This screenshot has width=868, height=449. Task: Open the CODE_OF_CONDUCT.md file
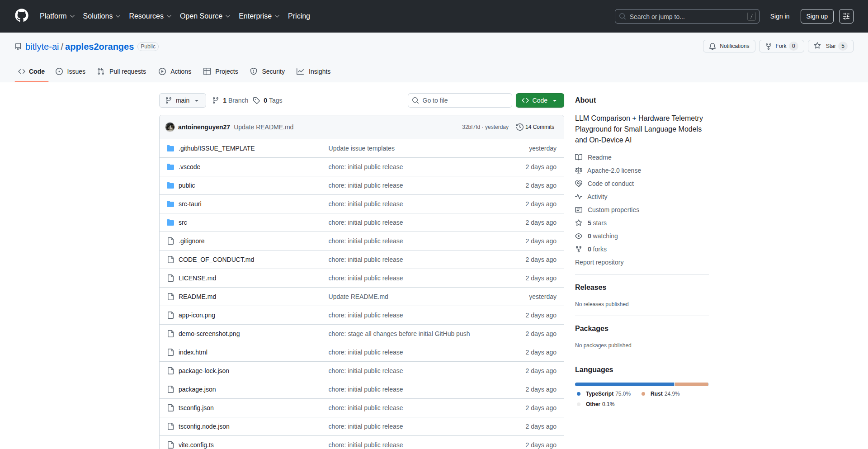point(216,260)
